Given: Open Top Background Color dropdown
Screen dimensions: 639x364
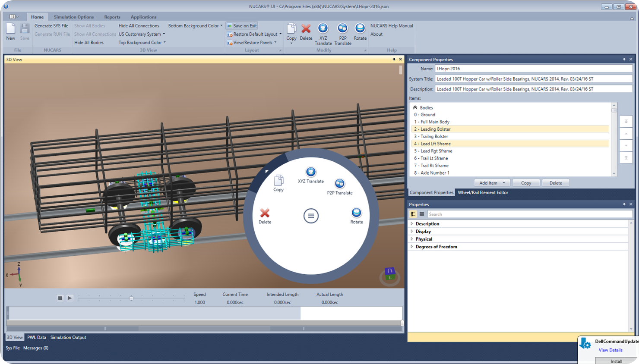Looking at the screenshot, I should point(142,43).
